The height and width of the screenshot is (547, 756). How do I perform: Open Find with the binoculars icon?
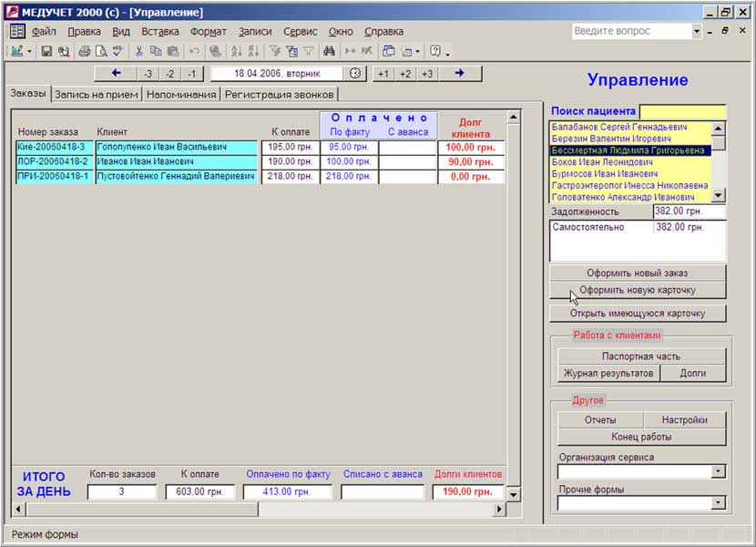tap(330, 51)
